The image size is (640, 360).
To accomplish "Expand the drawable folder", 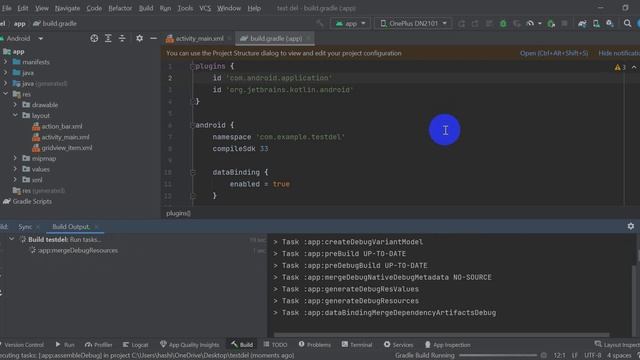I will tap(15, 105).
